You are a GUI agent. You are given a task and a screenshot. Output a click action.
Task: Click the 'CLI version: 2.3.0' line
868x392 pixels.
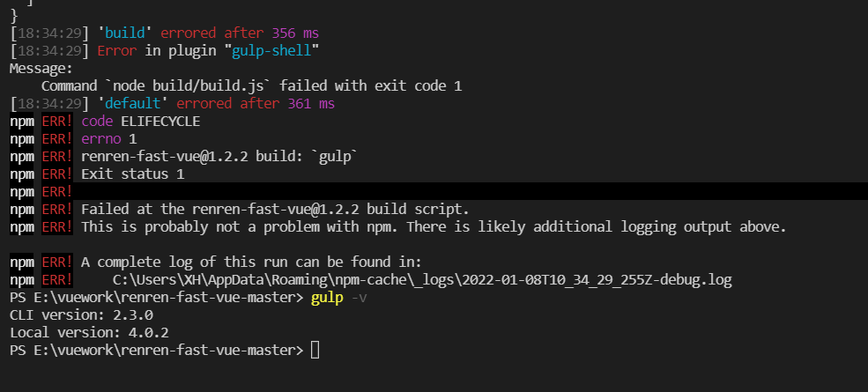(81, 315)
